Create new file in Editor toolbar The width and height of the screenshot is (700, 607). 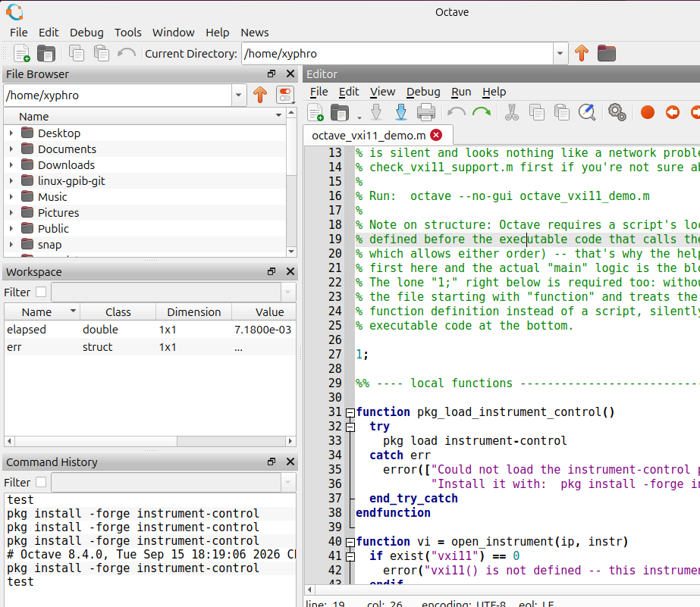[315, 112]
